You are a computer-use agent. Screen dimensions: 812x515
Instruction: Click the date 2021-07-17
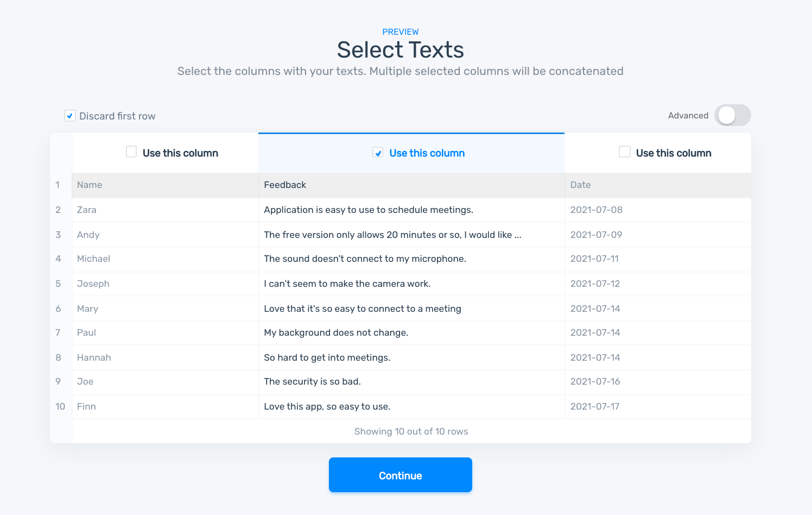pos(594,406)
